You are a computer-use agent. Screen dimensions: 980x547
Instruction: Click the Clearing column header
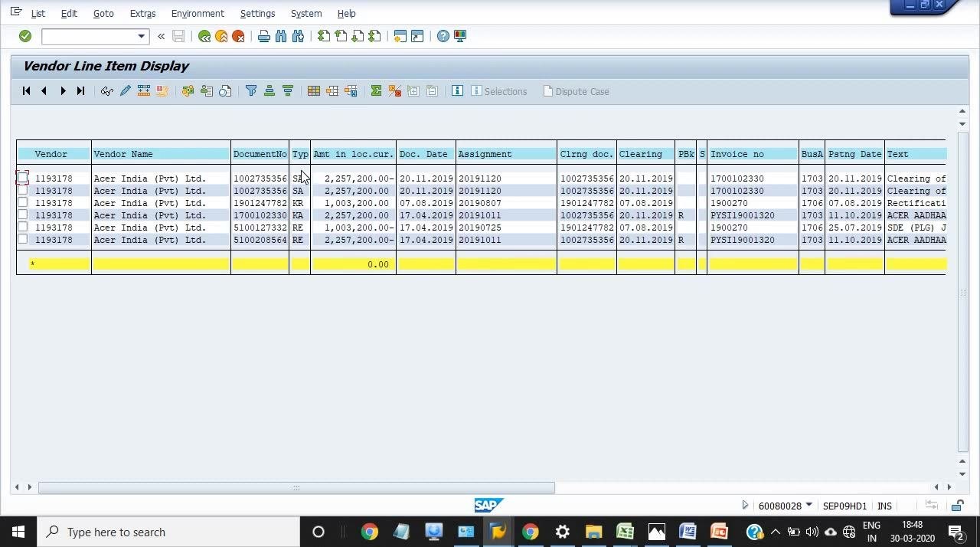pyautogui.click(x=645, y=154)
